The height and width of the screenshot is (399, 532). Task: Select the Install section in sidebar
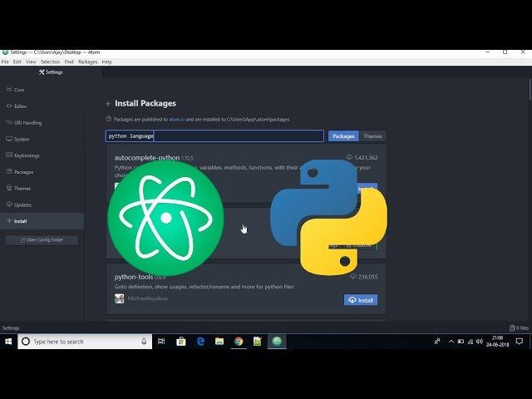click(x=42, y=221)
